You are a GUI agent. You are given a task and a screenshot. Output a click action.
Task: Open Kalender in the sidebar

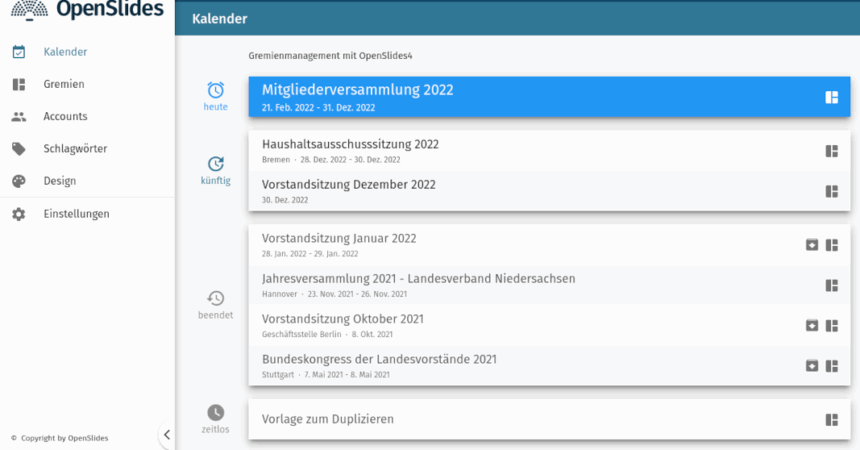(87, 52)
